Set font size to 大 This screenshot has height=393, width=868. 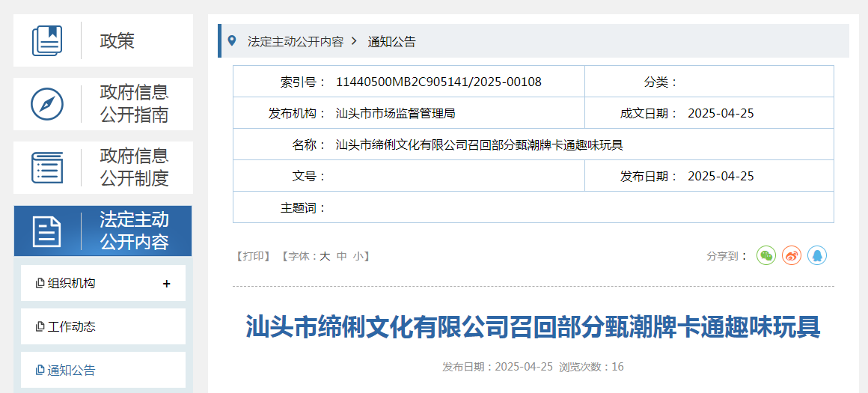click(x=325, y=256)
